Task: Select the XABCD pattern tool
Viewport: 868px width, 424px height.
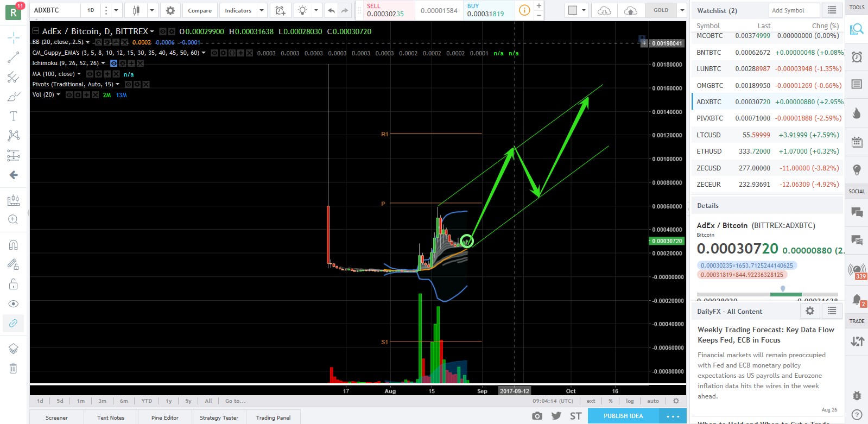Action: pos(14,136)
